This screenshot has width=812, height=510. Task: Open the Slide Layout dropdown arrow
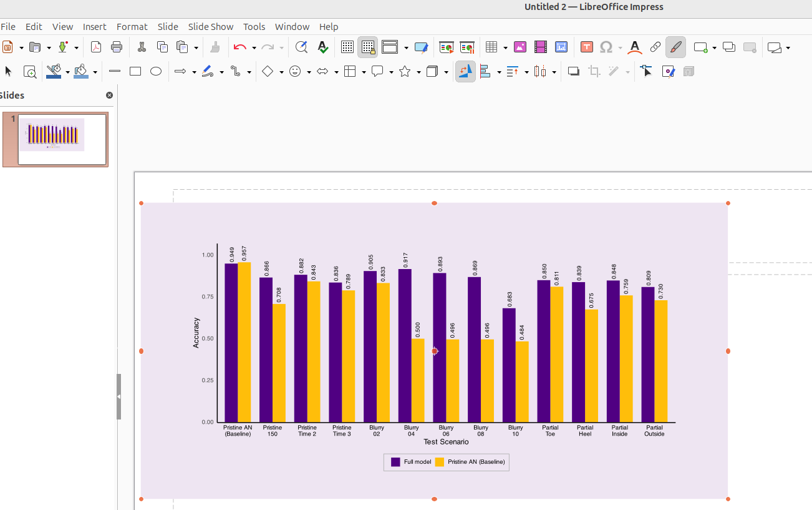(788, 47)
